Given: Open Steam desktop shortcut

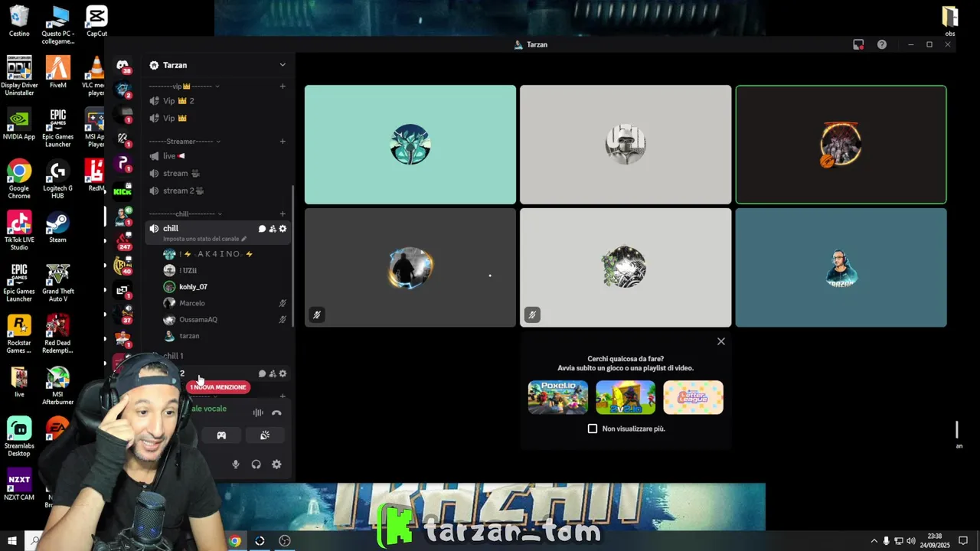Looking at the screenshot, I should click(x=57, y=228).
